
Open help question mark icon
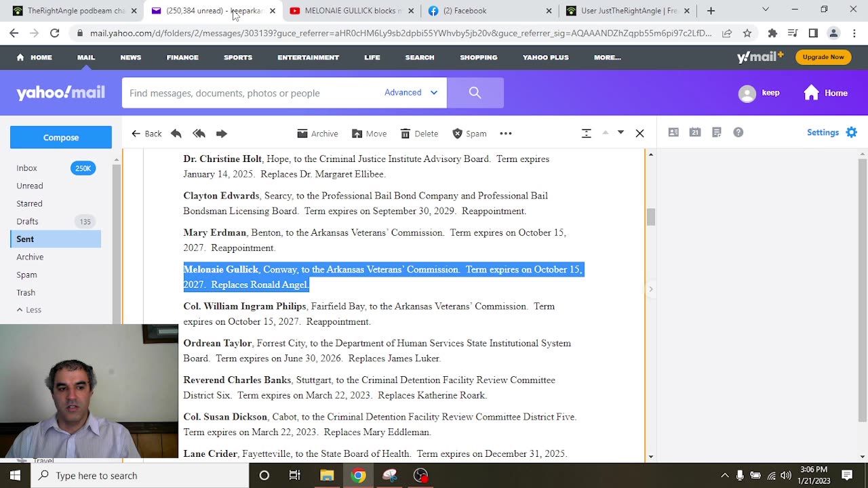click(738, 133)
